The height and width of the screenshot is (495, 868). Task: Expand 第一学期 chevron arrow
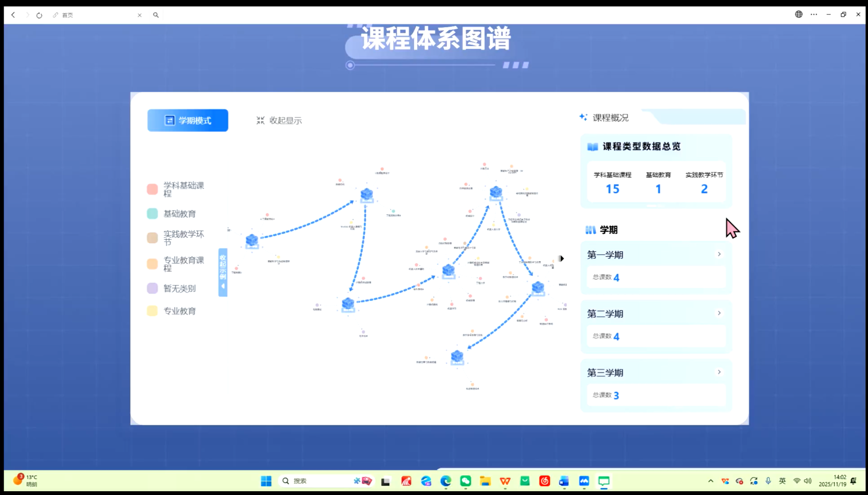719,254
